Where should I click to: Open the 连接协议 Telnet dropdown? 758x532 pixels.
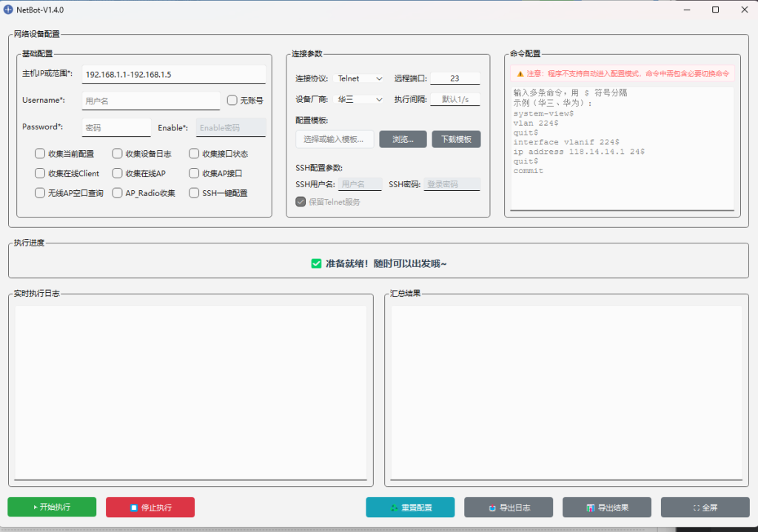360,78
